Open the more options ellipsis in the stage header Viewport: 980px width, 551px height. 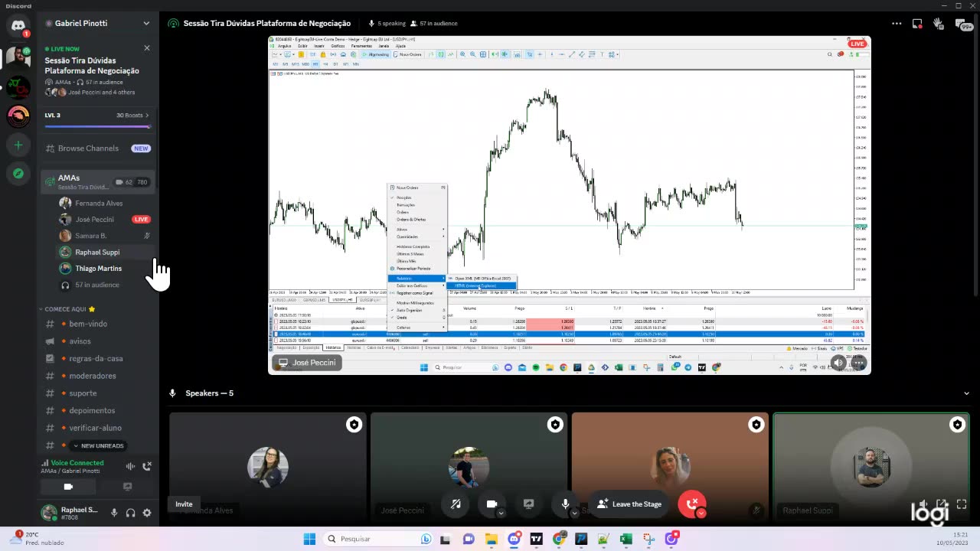pos(897,24)
